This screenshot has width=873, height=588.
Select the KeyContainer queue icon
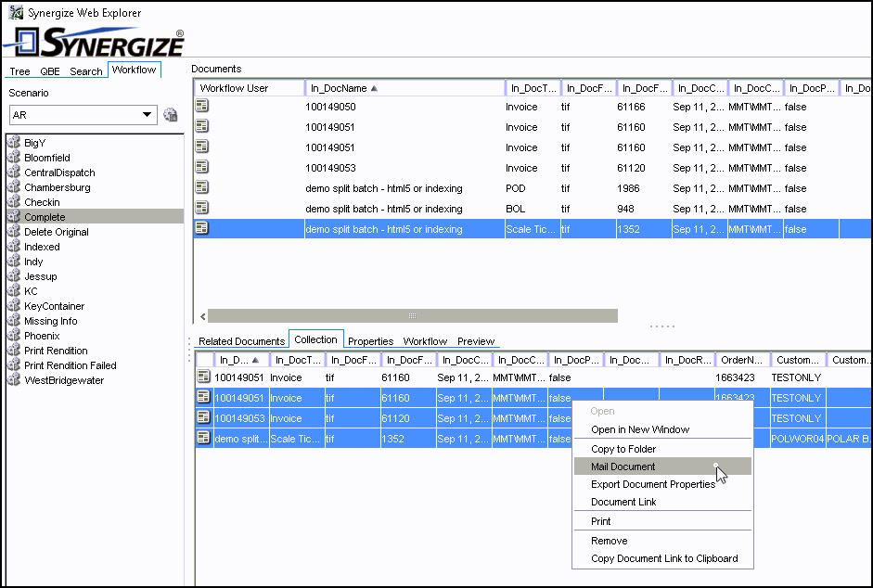pyautogui.click(x=13, y=306)
